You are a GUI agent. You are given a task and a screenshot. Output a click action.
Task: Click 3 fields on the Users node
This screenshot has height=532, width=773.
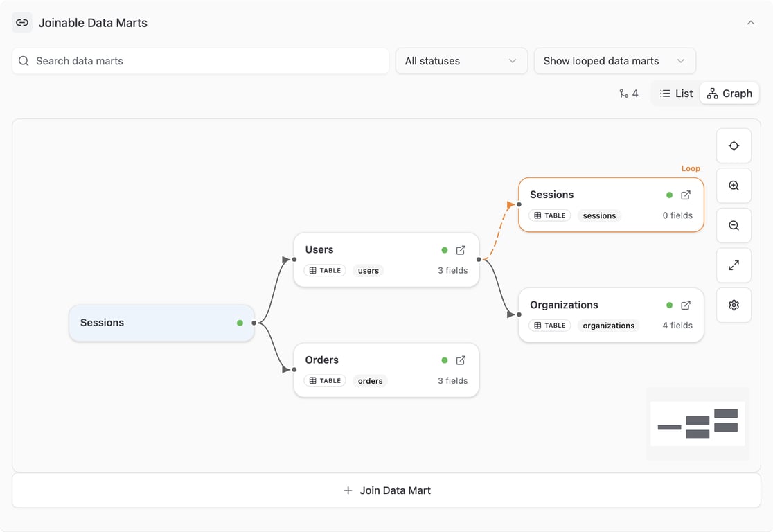pos(452,271)
